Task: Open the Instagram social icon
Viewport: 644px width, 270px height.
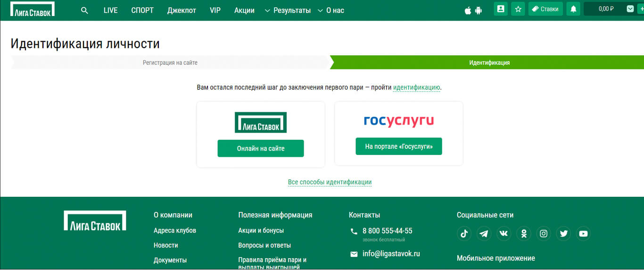Action: (544, 234)
